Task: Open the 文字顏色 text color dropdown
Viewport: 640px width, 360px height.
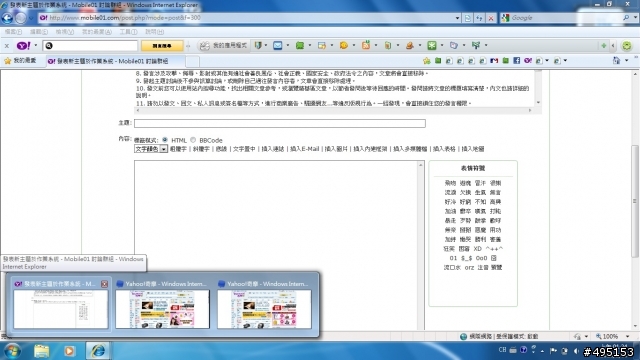Action: coord(151,149)
